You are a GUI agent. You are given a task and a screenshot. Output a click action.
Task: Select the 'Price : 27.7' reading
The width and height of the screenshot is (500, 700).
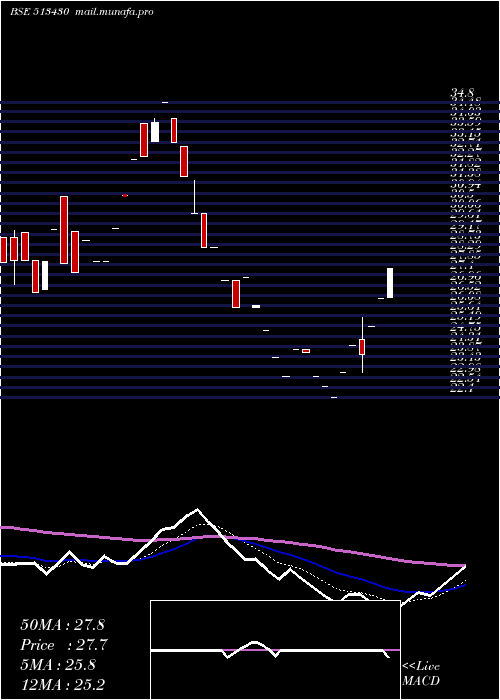point(64,645)
